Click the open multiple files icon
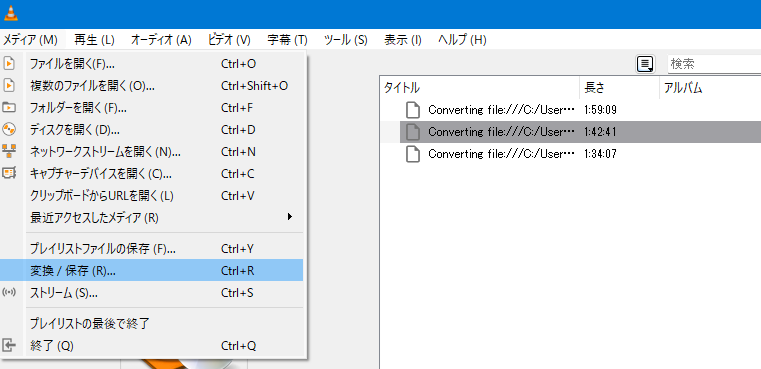Viewport: 761px width, 369px height. coord(9,86)
